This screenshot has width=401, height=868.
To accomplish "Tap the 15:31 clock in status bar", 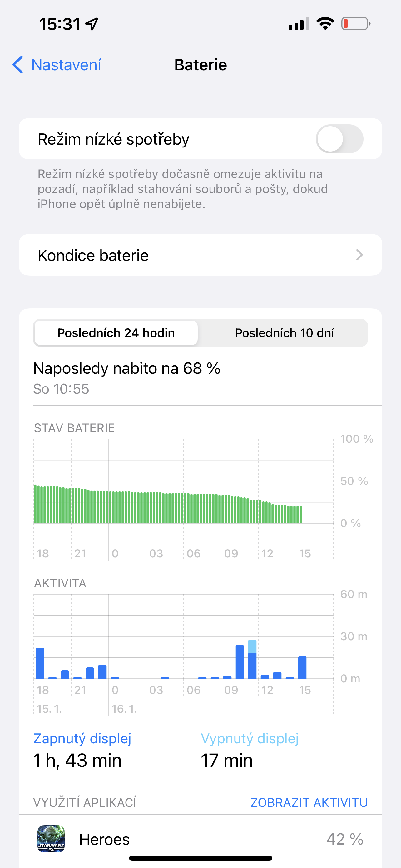I will 60,24.
